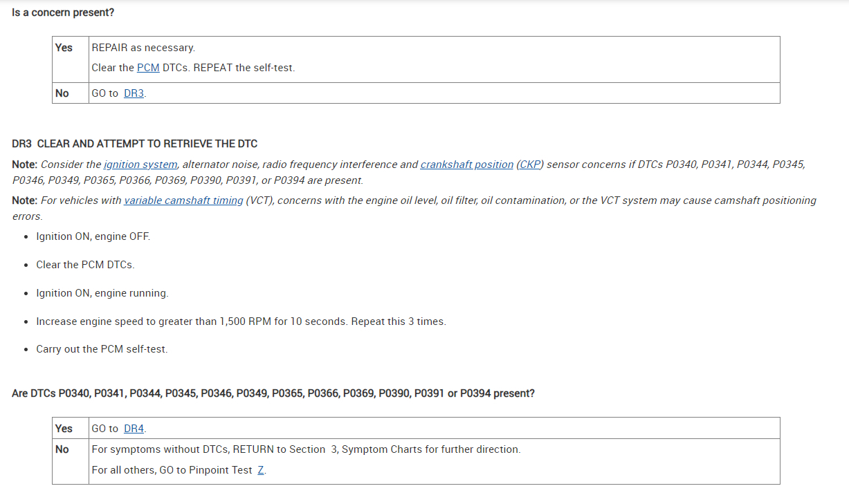Go to the DR4 link

click(134, 429)
